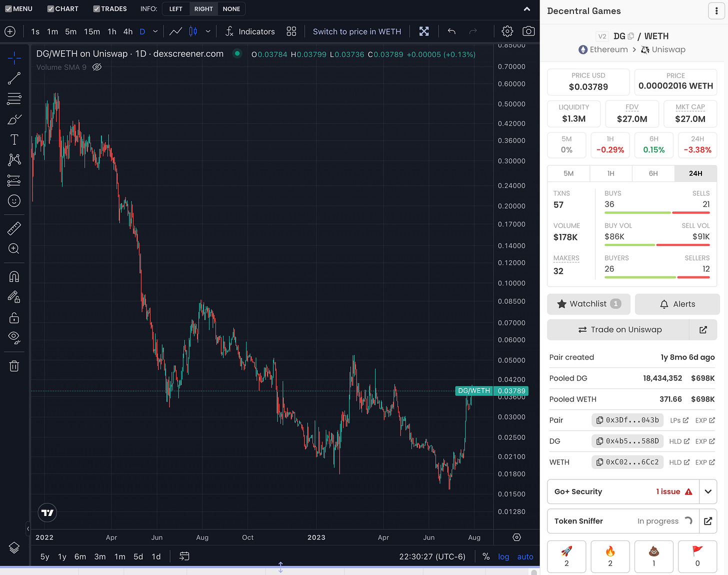The width and height of the screenshot is (728, 575).
Task: Take a chart snapshot with camera
Action: click(x=528, y=31)
